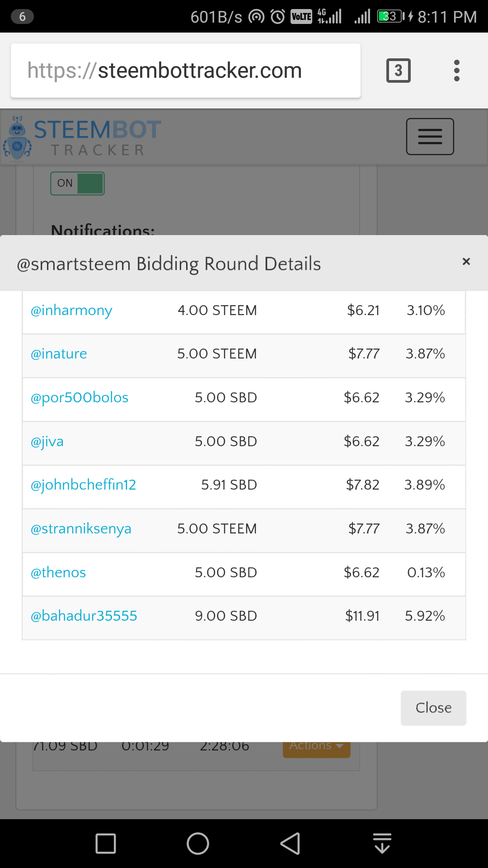Toggle the ON switch off

[x=77, y=184]
